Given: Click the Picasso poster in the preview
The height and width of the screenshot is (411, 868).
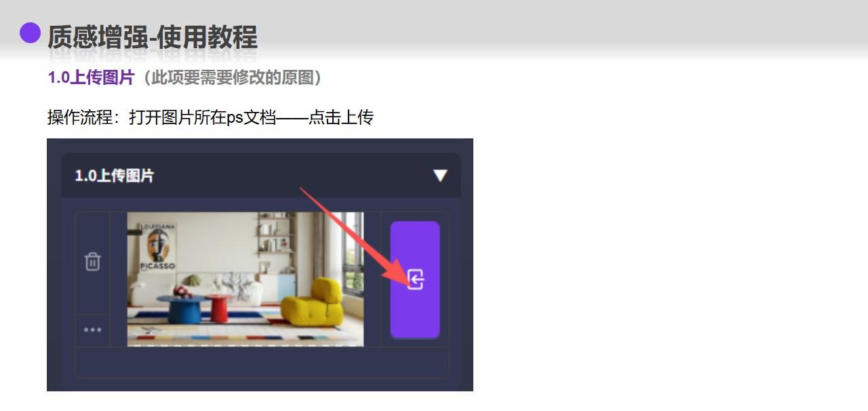Looking at the screenshot, I should 157,248.
